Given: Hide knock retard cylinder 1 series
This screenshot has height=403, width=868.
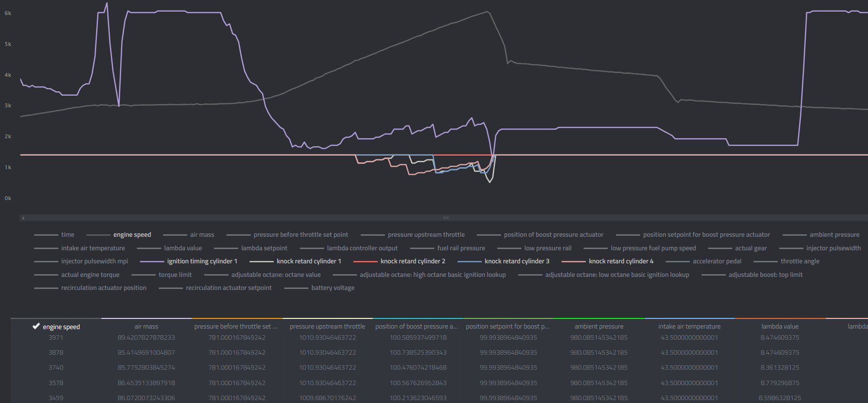Looking at the screenshot, I should [x=308, y=261].
